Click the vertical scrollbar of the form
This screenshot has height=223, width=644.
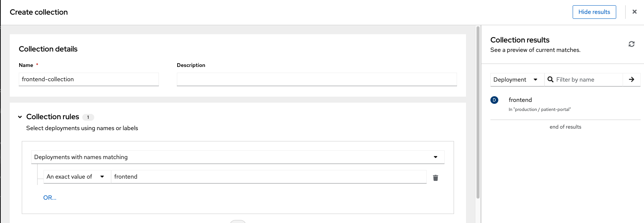pyautogui.click(x=478, y=112)
